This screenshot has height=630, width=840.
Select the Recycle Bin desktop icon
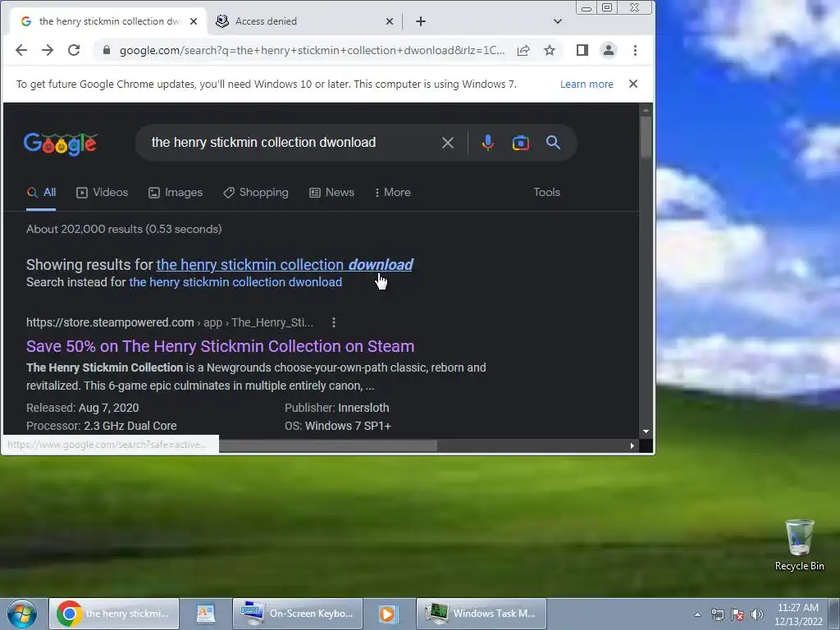coord(799,546)
